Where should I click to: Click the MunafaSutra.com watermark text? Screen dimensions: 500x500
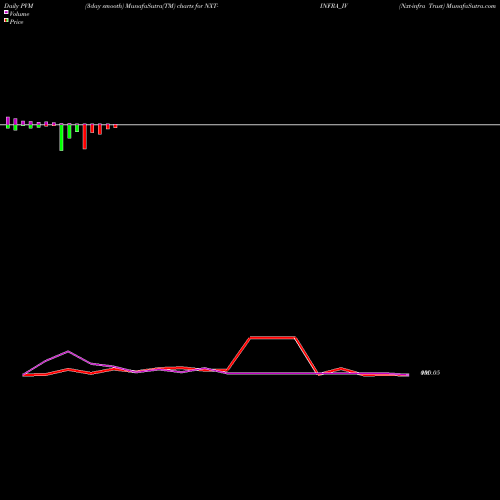point(471,6)
